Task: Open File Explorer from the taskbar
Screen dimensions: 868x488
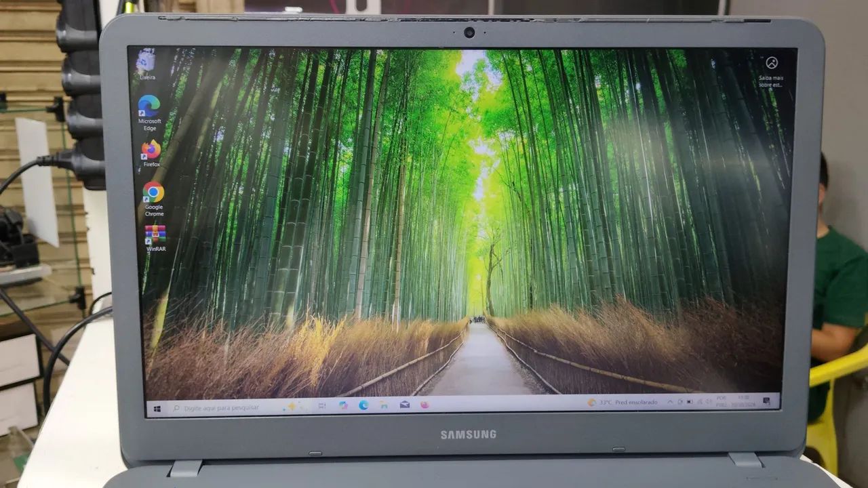Action: (384, 405)
